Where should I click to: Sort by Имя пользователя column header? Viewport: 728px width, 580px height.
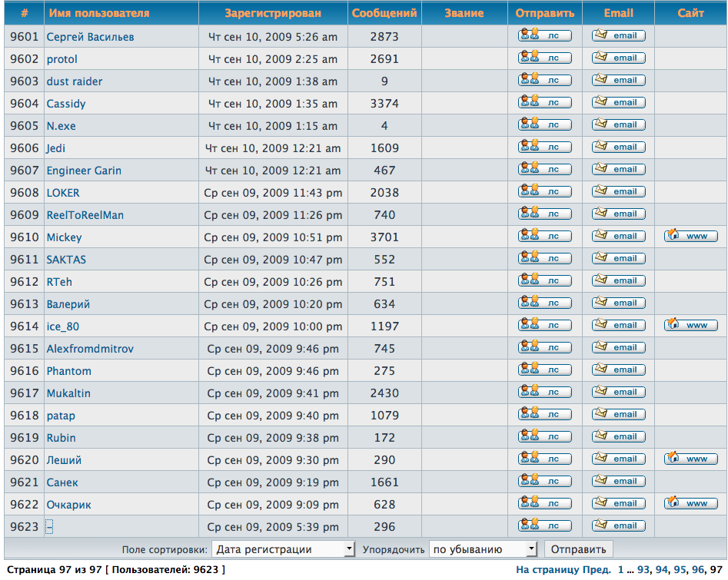click(99, 13)
